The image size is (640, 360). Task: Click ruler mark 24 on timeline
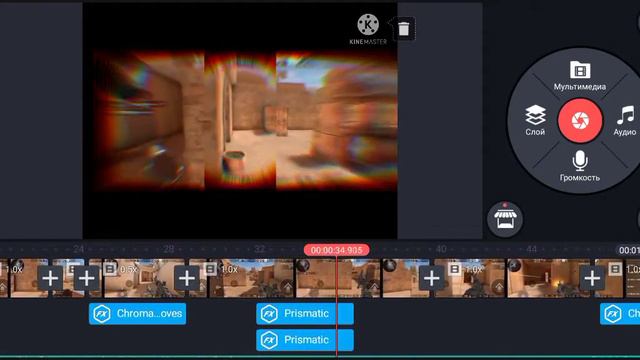point(78,249)
